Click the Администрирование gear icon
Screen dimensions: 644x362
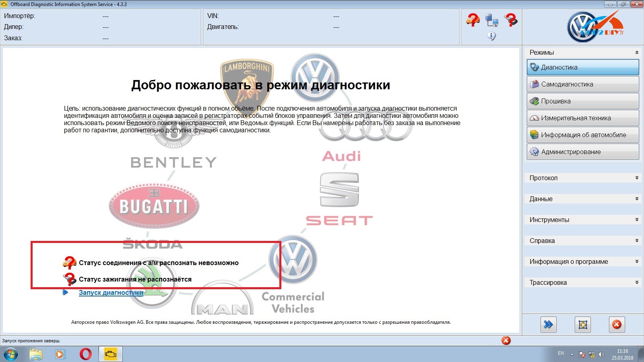534,152
